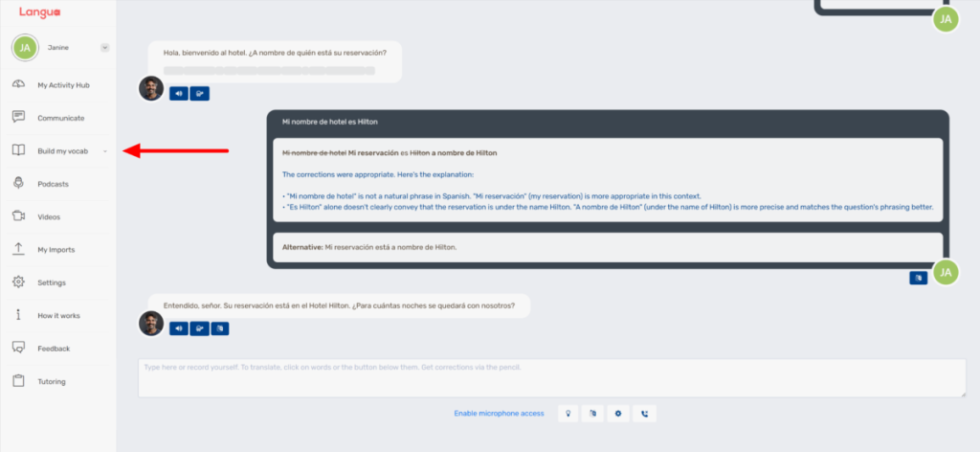Go to Communicate section
The width and height of the screenshot is (980, 452).
(58, 118)
